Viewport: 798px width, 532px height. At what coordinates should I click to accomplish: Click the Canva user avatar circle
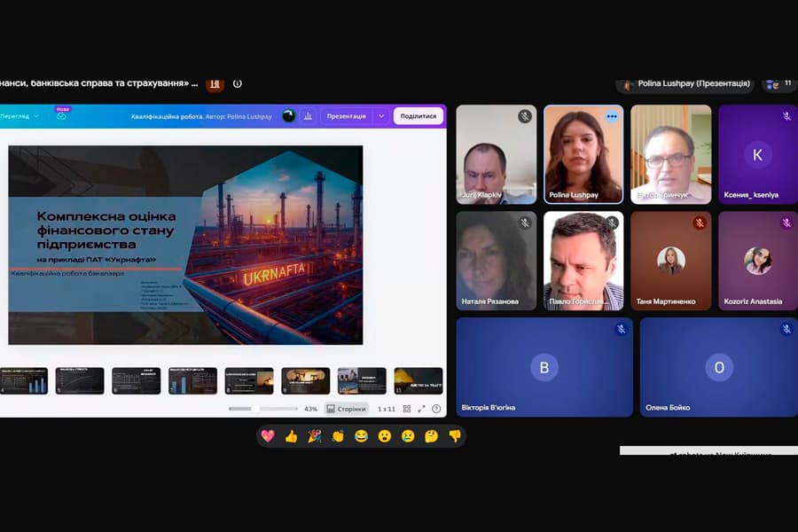tap(288, 116)
